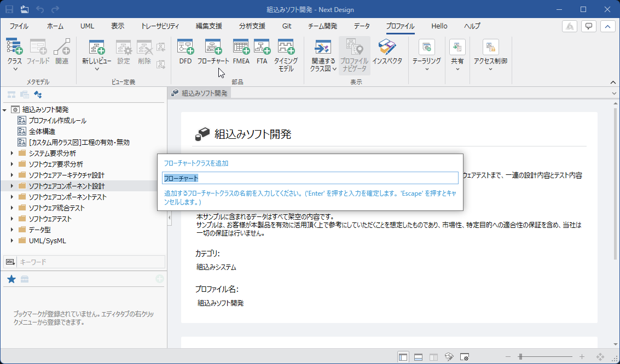Screen dimensions: 620x364
Task: Open the editor tab list dropdown
Action: (x=614, y=93)
